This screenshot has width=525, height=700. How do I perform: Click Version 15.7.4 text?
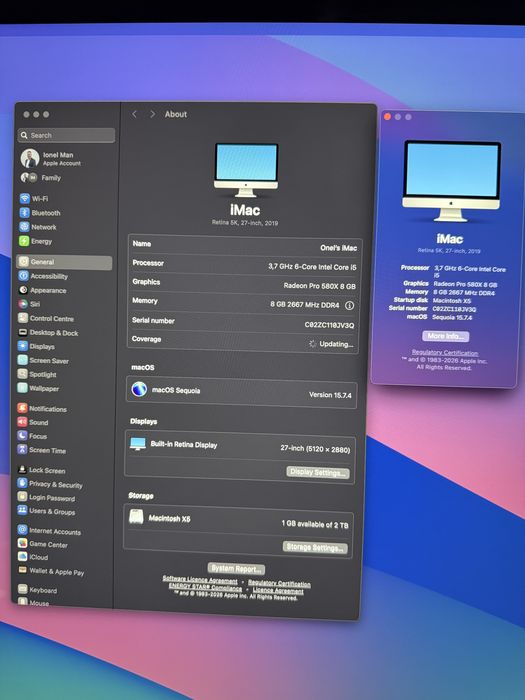point(330,395)
